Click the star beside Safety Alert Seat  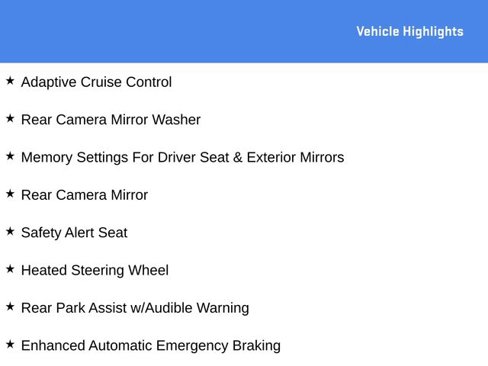click(10, 231)
